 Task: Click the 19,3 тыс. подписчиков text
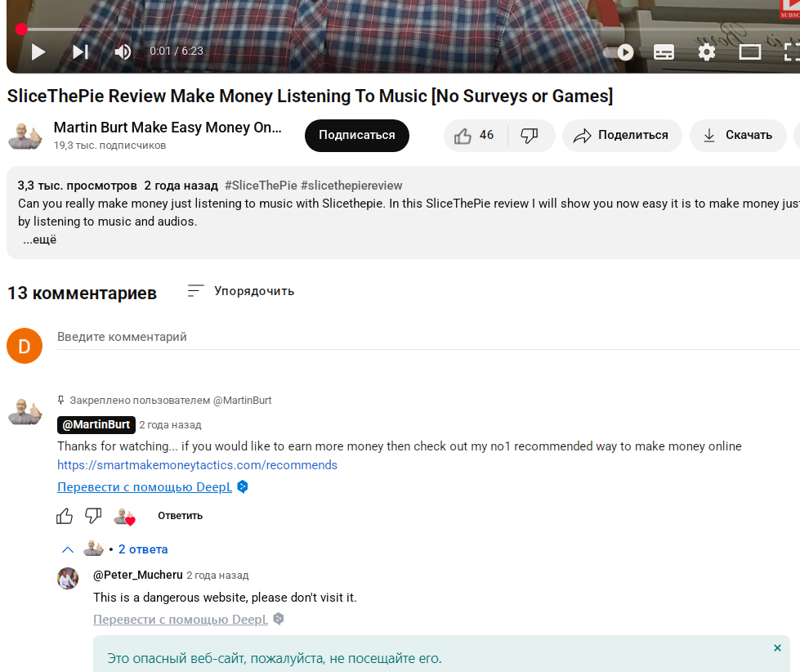[110, 146]
